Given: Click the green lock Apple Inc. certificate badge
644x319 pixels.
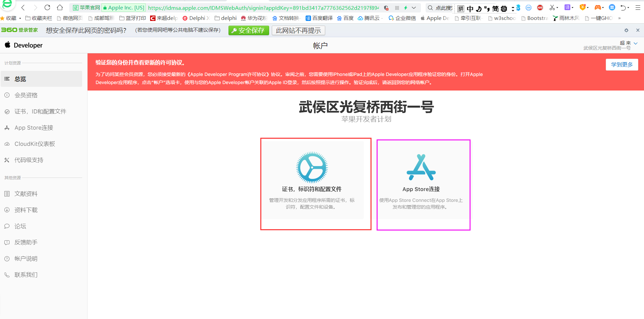Looking at the screenshot, I should click(124, 8).
